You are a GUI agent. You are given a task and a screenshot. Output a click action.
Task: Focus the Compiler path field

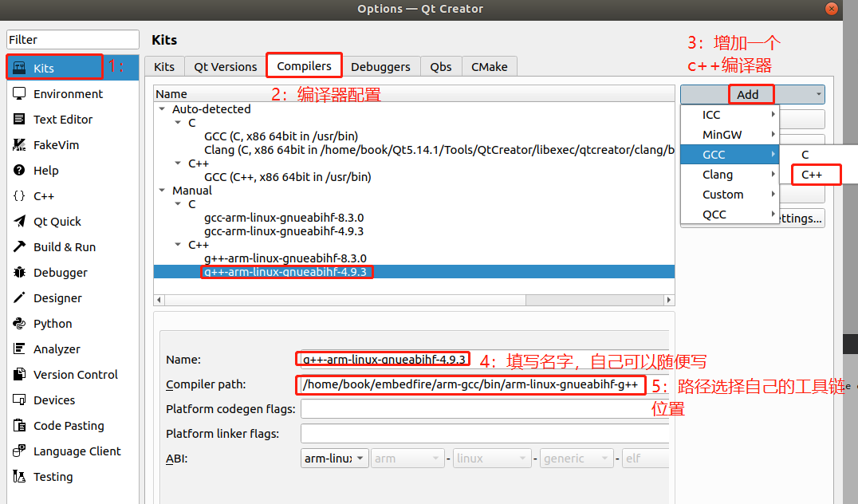point(484,384)
